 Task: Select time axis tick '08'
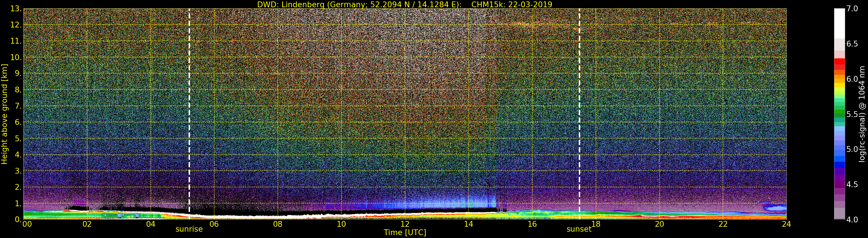point(278,224)
